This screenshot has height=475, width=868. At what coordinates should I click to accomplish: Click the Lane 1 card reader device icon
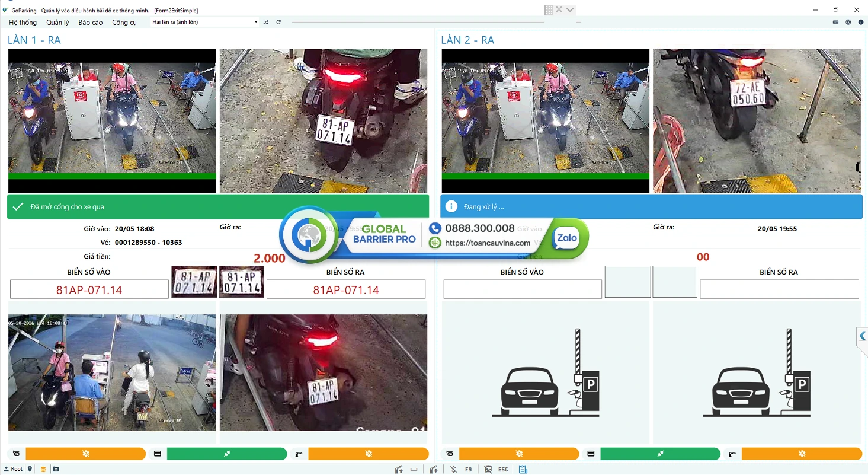157,454
